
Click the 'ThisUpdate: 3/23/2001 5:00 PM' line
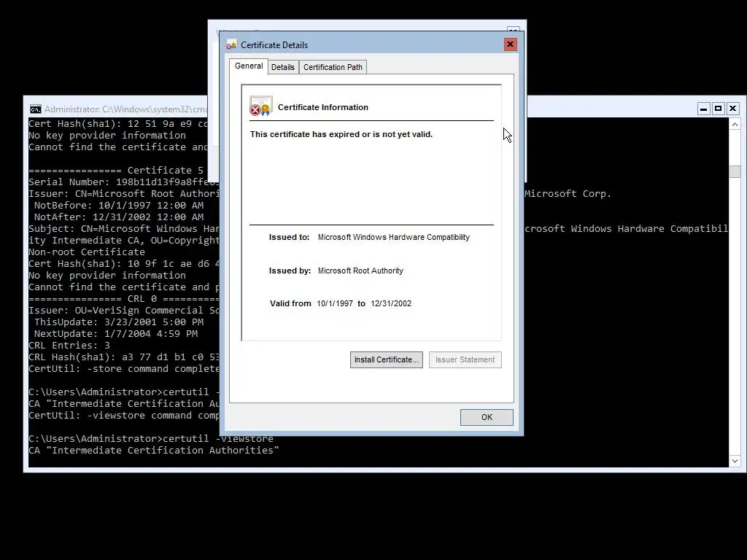119,322
